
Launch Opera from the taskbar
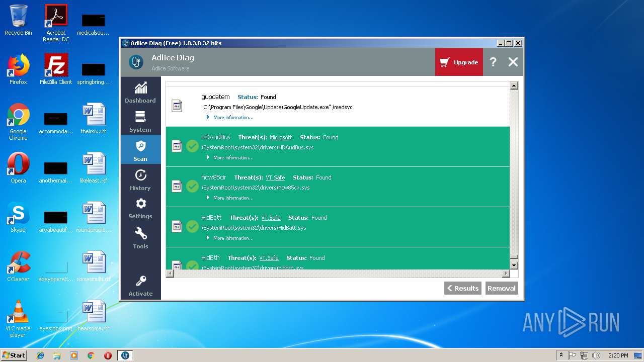click(x=108, y=355)
